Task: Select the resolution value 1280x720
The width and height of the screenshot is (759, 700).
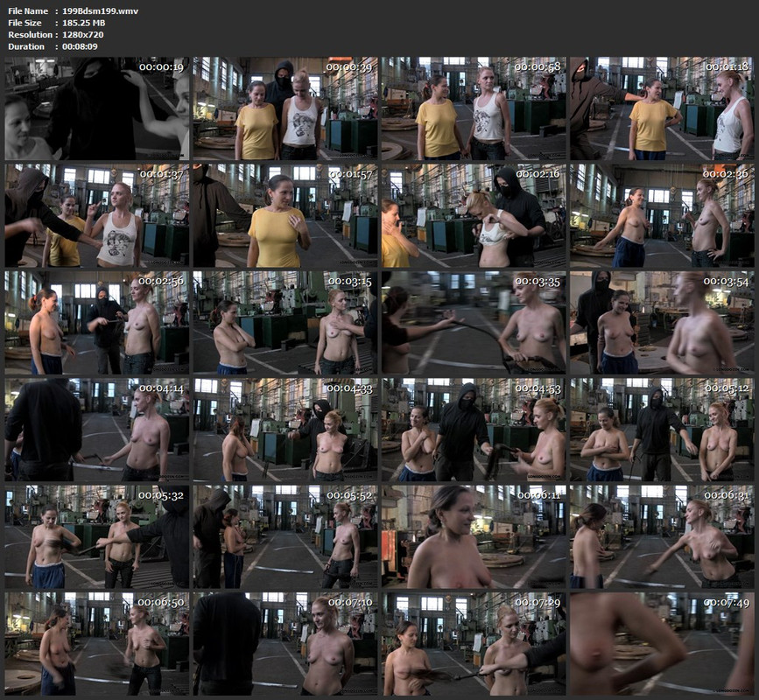Action: click(x=83, y=35)
